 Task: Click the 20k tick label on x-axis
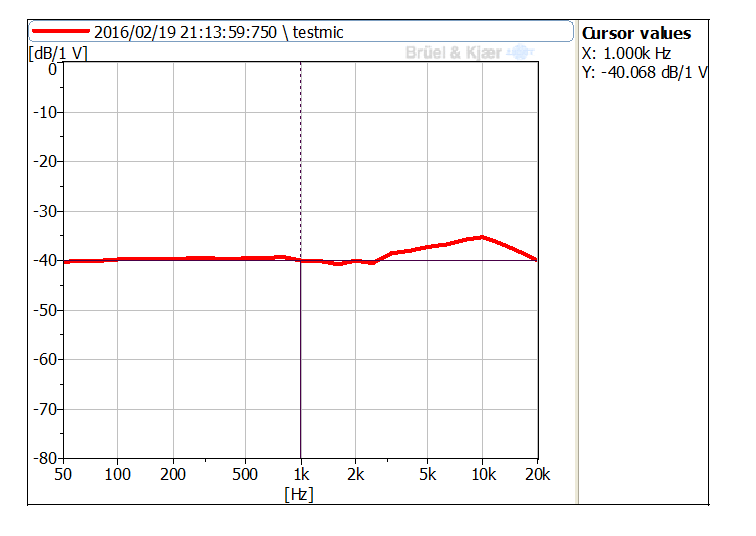(x=537, y=475)
